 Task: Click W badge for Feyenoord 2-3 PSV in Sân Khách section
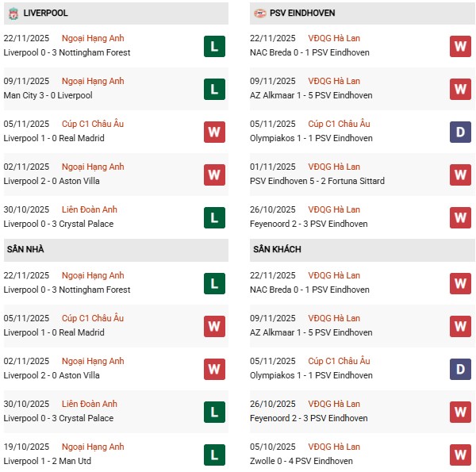click(x=460, y=412)
